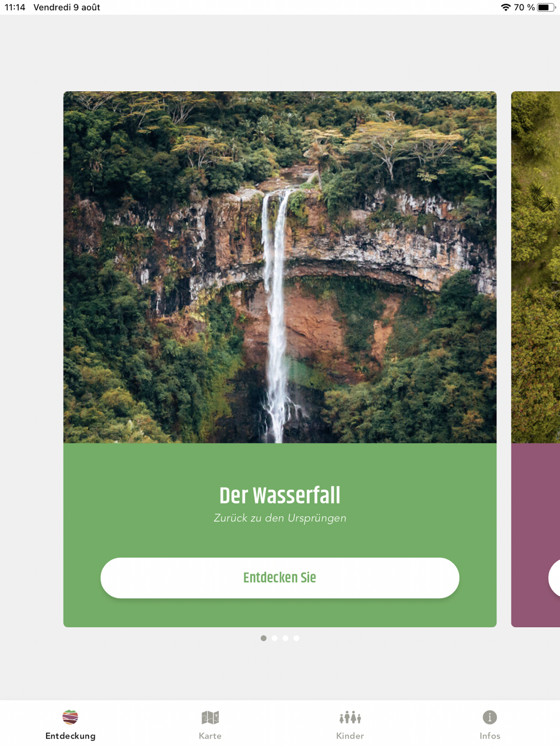Image resolution: width=560 pixels, height=747 pixels.
Task: Tap the next card's green landscape image
Action: (535, 267)
